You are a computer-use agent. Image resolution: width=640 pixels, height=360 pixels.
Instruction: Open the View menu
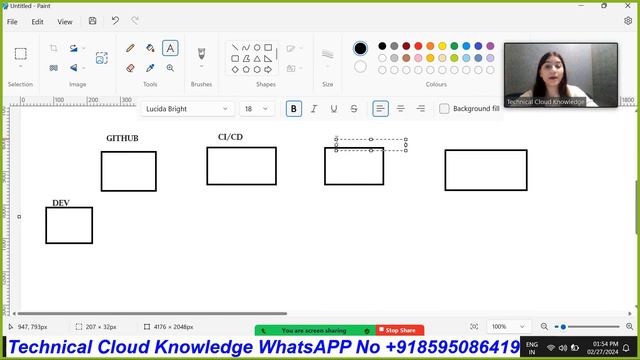coord(64,22)
